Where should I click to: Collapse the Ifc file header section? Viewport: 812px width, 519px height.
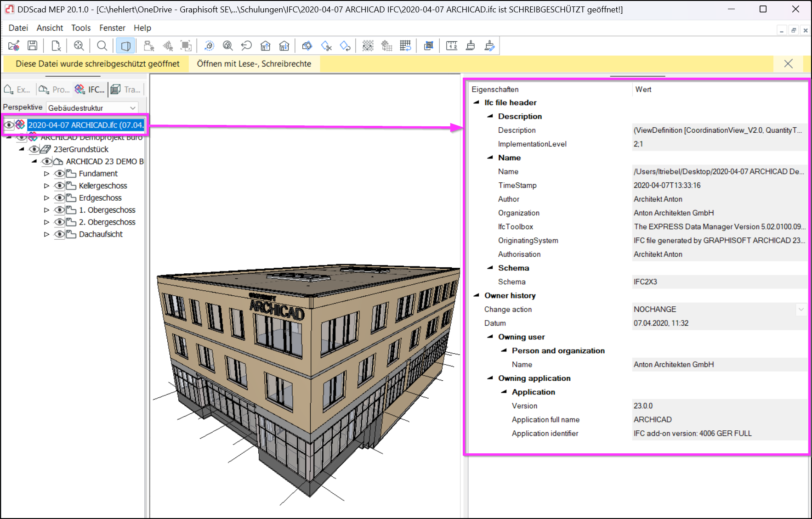click(477, 102)
